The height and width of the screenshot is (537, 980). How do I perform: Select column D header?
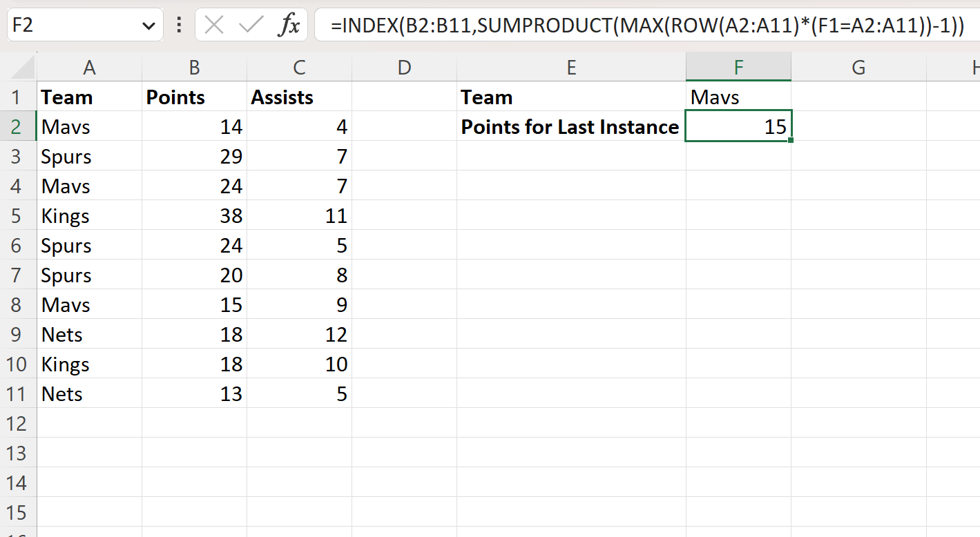tap(404, 67)
